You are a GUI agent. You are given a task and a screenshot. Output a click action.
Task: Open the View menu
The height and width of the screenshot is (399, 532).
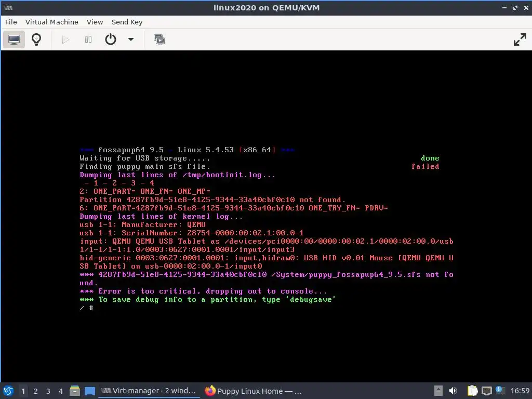click(95, 22)
